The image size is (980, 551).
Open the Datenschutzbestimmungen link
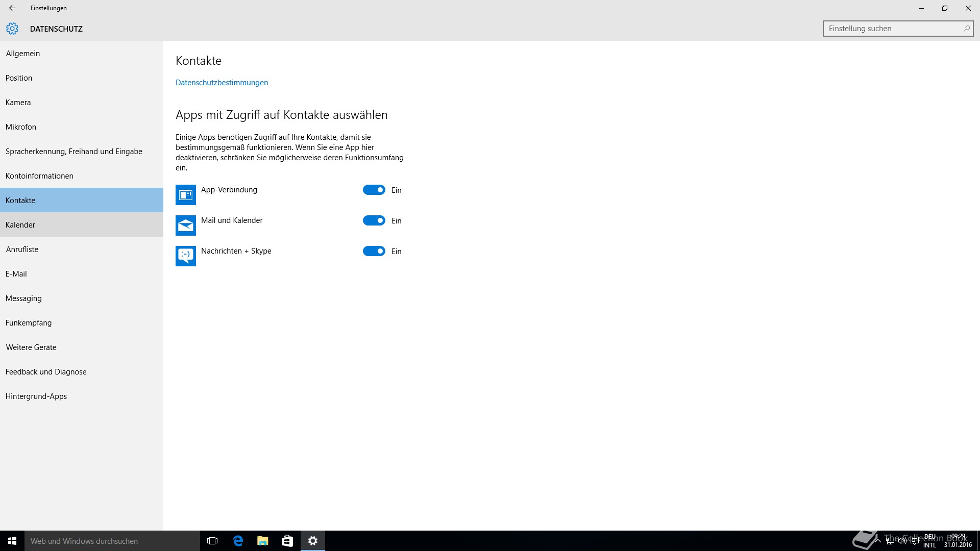222,83
